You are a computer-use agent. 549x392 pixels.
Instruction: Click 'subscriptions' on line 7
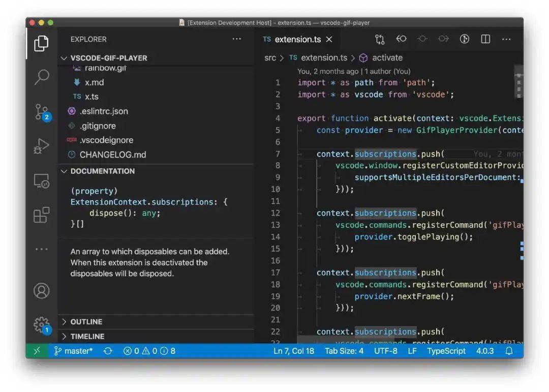pyautogui.click(x=385, y=154)
